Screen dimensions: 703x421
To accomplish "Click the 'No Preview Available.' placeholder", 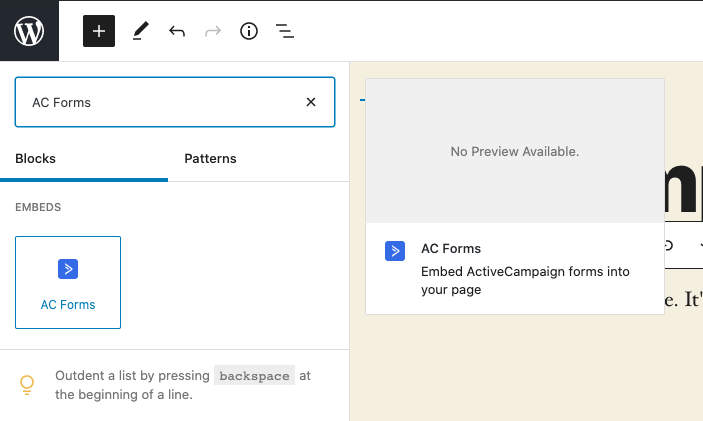I will (x=515, y=152).
